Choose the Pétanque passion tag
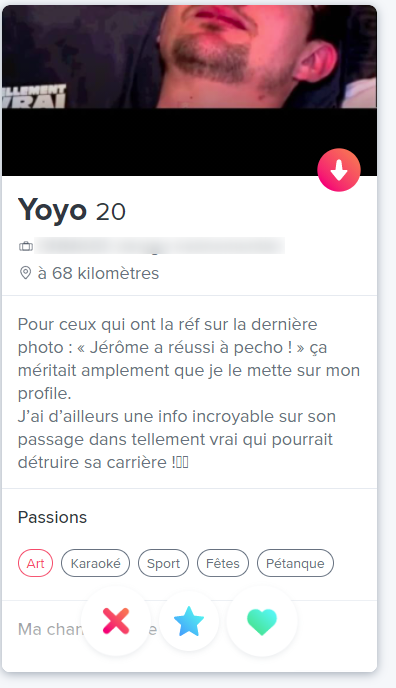The height and width of the screenshot is (688, 396). tap(295, 563)
